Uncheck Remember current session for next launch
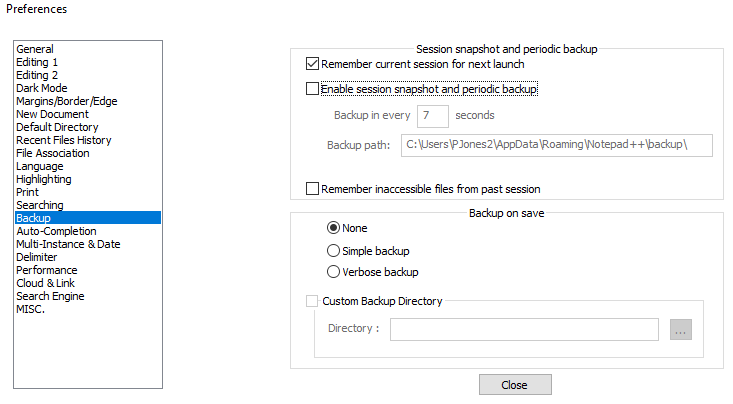 click(313, 64)
